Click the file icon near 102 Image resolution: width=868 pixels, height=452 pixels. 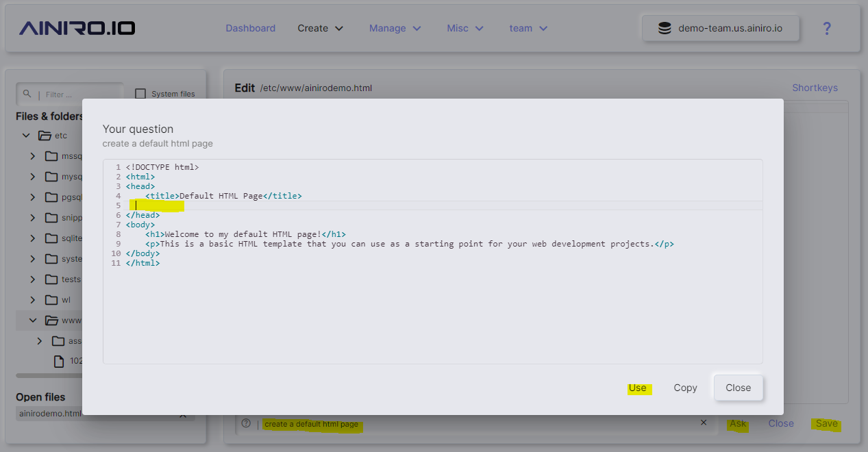59,361
